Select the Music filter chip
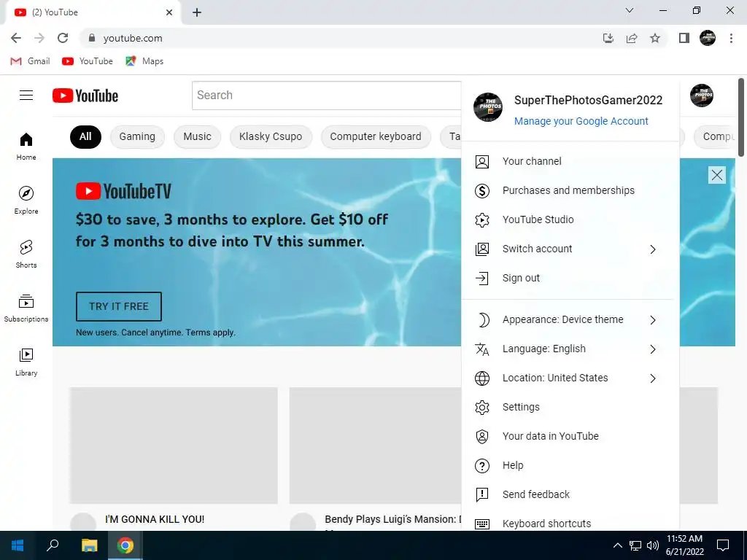This screenshot has width=747, height=560. [197, 137]
